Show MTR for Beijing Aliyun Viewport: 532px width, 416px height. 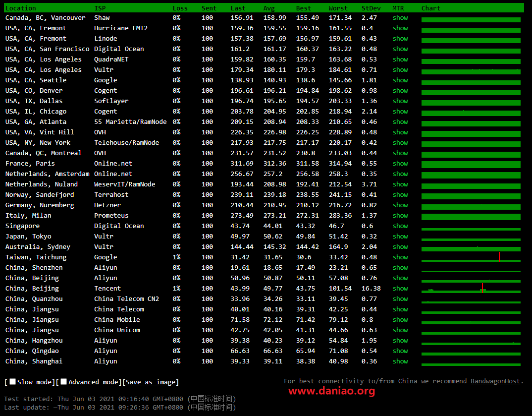pos(400,278)
